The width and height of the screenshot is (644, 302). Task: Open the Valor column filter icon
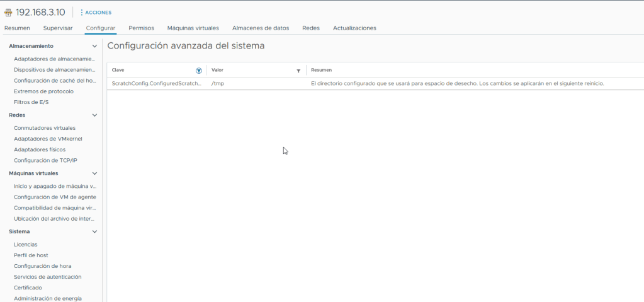click(298, 71)
